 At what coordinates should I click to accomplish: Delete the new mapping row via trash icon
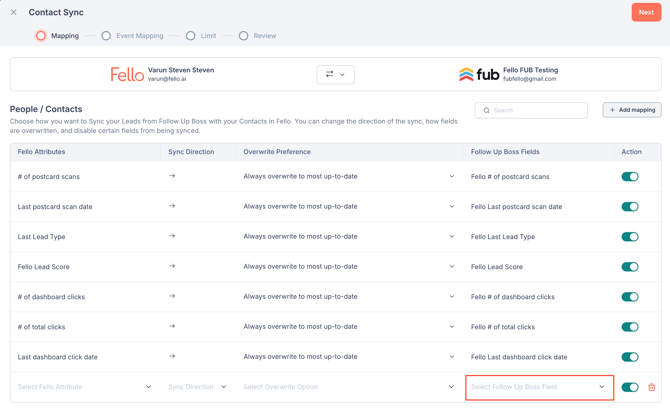click(x=652, y=387)
